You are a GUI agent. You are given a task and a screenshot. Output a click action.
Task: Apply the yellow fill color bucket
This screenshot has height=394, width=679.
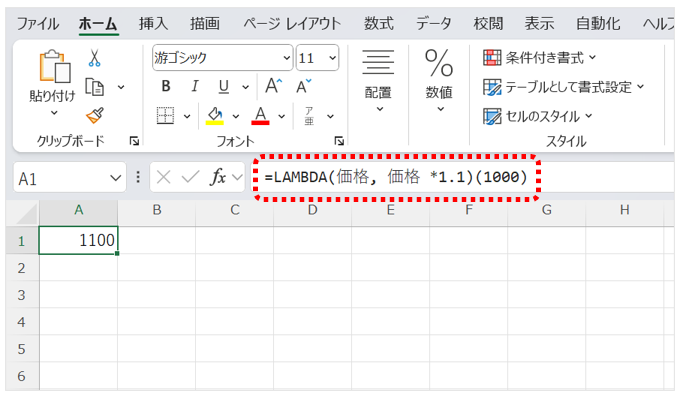pyautogui.click(x=215, y=116)
